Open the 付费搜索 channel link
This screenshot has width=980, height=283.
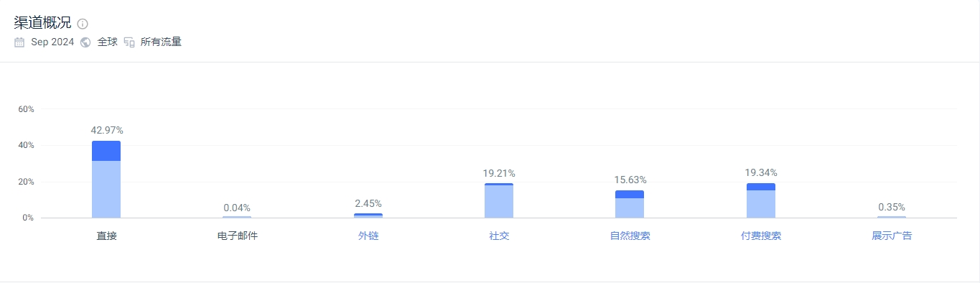pos(761,236)
